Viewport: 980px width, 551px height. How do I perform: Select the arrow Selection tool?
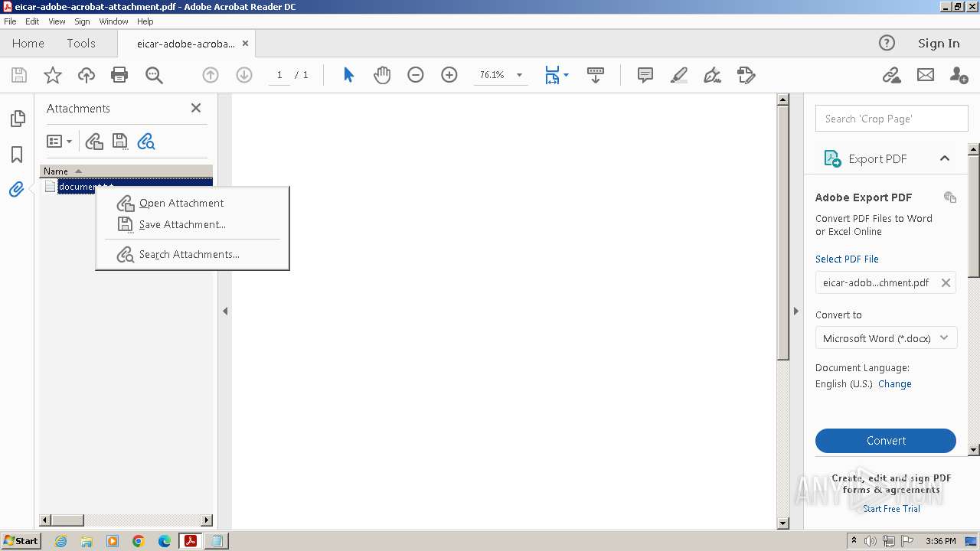[x=348, y=75]
